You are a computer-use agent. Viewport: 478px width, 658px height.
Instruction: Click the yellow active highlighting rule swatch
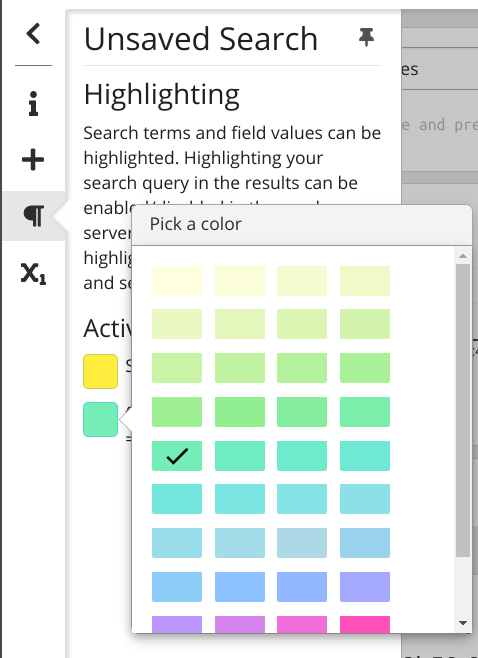coord(100,371)
